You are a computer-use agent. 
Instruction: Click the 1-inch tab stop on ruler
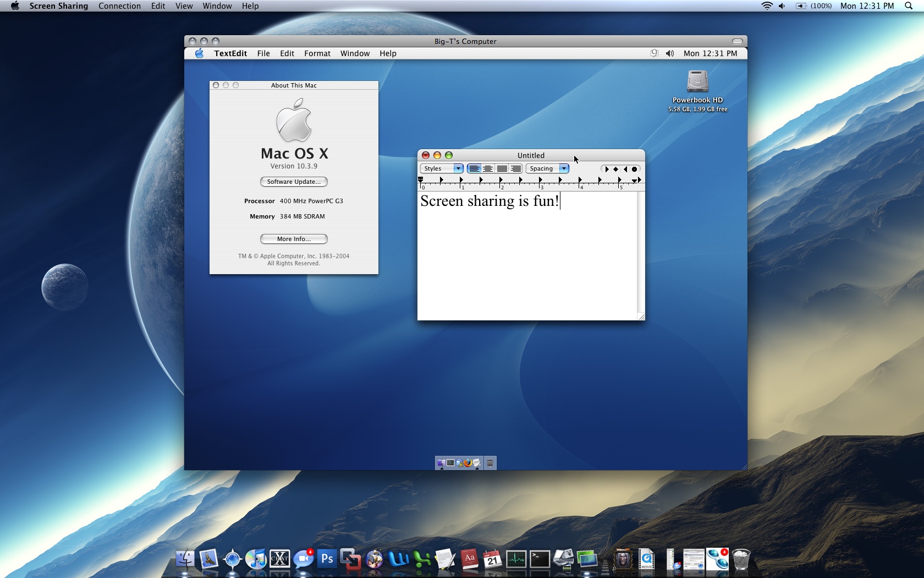tap(461, 180)
